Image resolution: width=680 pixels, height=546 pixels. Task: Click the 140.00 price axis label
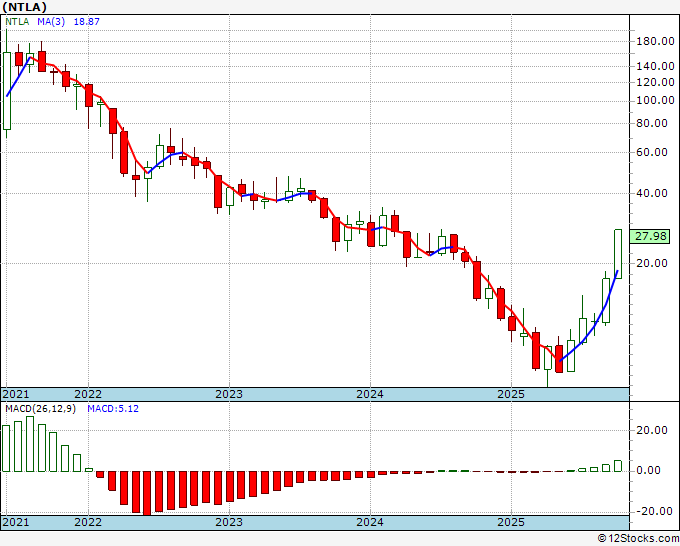point(655,66)
